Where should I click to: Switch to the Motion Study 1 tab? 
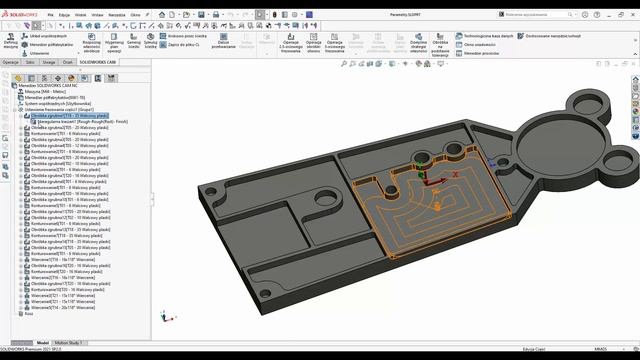click(69, 343)
